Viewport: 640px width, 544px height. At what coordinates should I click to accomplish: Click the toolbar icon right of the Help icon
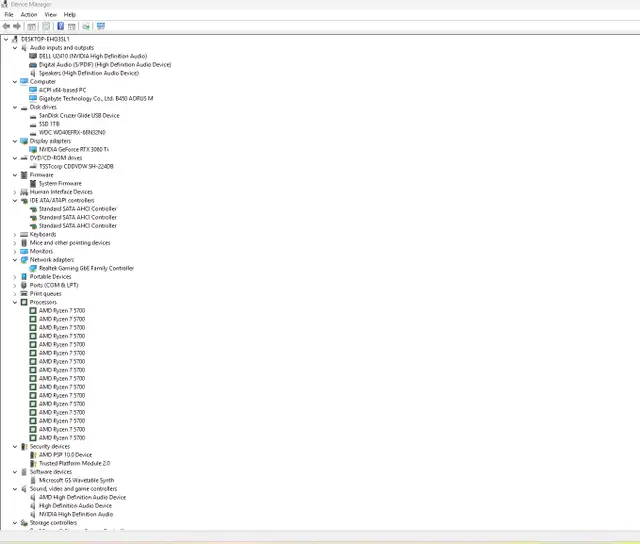pyautogui.click(x=72, y=27)
